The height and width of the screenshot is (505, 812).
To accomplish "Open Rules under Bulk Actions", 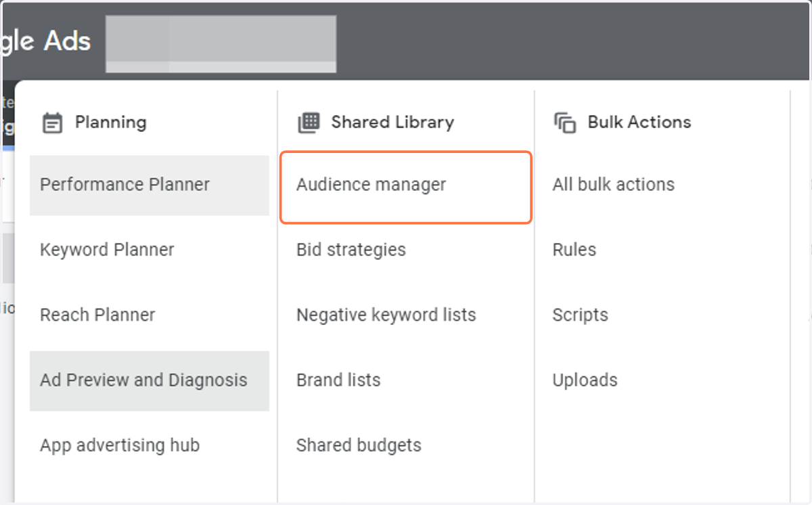I will [x=574, y=250].
